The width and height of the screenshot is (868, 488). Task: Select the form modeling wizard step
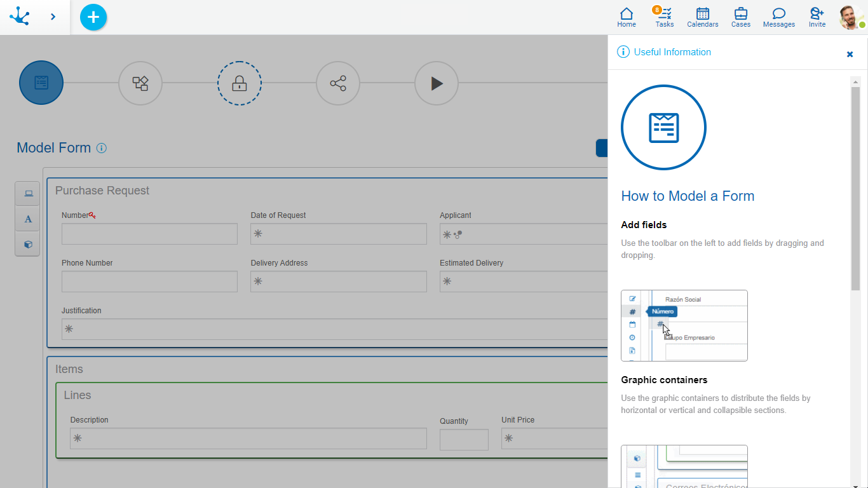click(41, 83)
